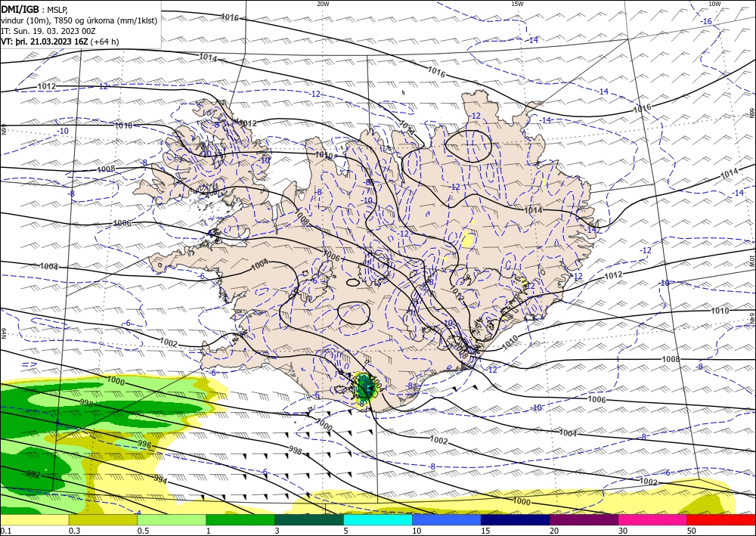Click the olive yellow 0.3–0.5 legend swatch

[103, 520]
